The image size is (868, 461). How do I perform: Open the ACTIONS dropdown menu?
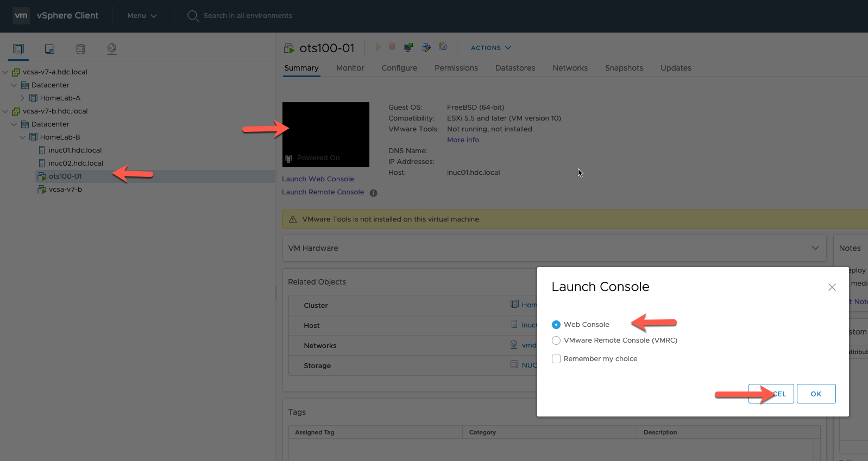tap(490, 48)
